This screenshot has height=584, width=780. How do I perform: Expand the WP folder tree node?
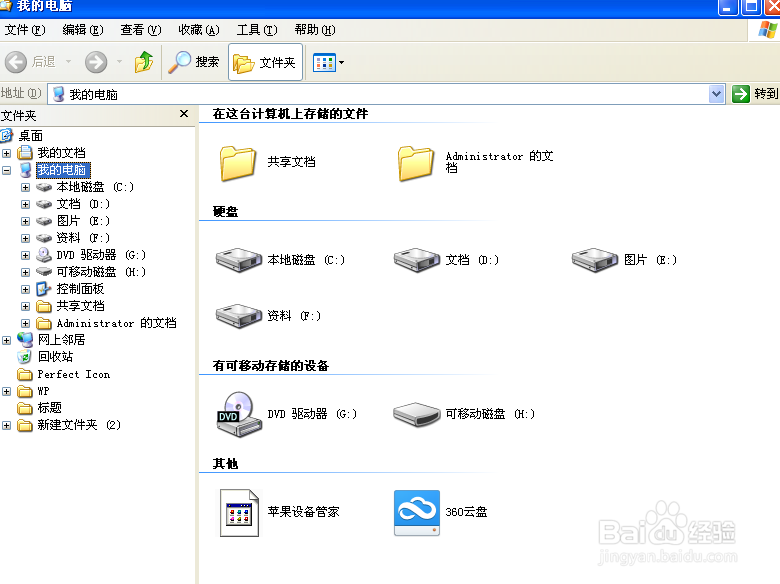coord(6,391)
